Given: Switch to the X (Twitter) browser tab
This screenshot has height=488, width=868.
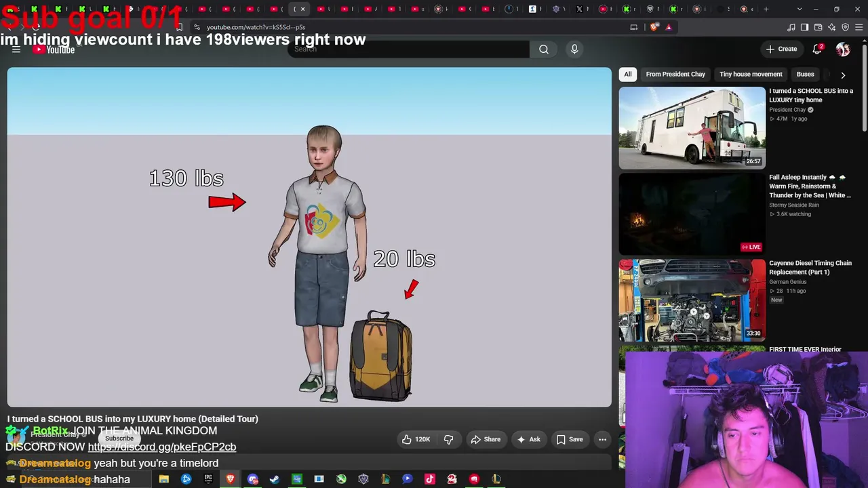Looking at the screenshot, I should tap(579, 9).
